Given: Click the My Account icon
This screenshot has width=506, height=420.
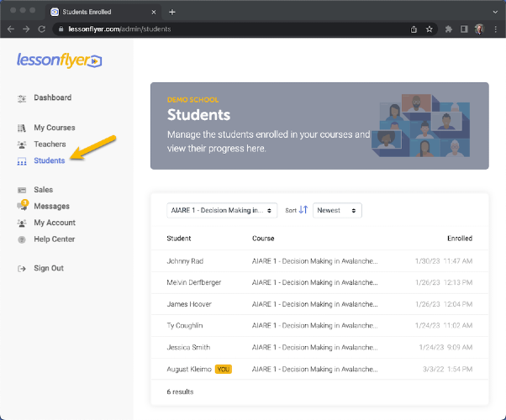Looking at the screenshot, I should pyautogui.click(x=22, y=223).
